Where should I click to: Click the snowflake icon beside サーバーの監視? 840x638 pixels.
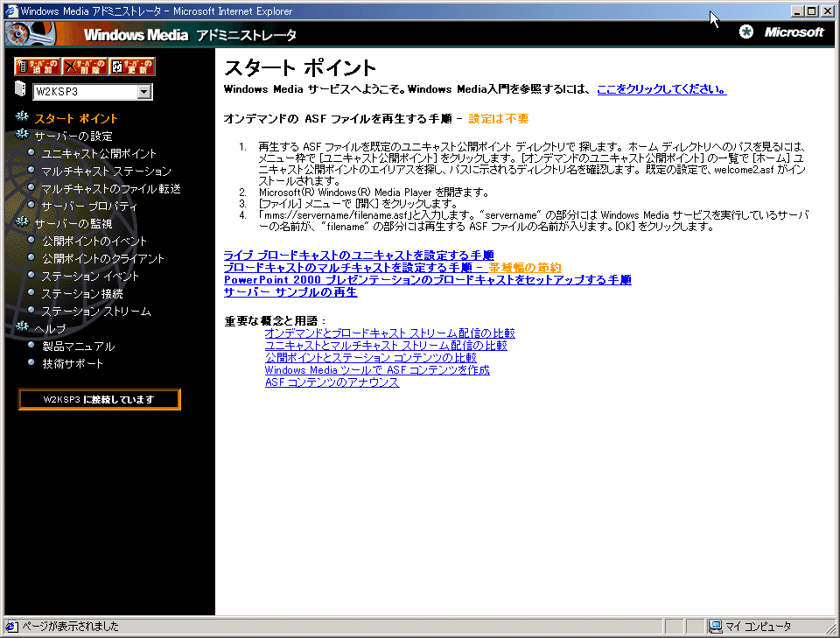22,222
